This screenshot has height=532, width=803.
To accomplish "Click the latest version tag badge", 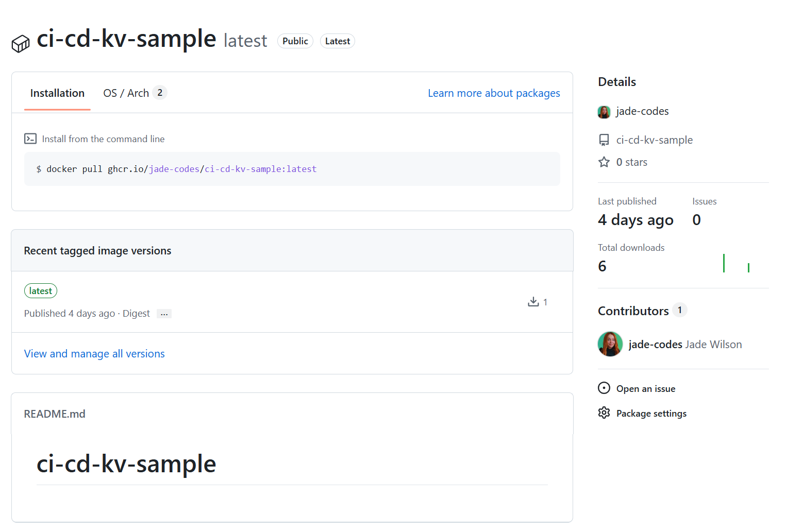I will pyautogui.click(x=41, y=291).
